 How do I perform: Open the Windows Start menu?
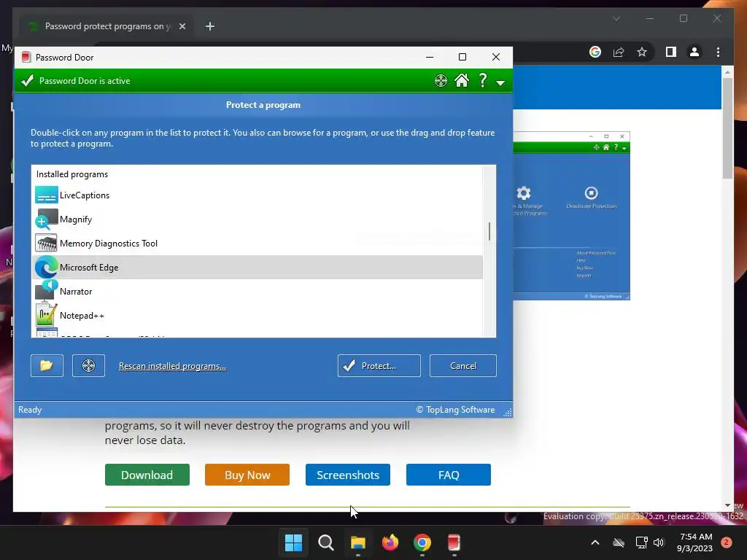293,542
